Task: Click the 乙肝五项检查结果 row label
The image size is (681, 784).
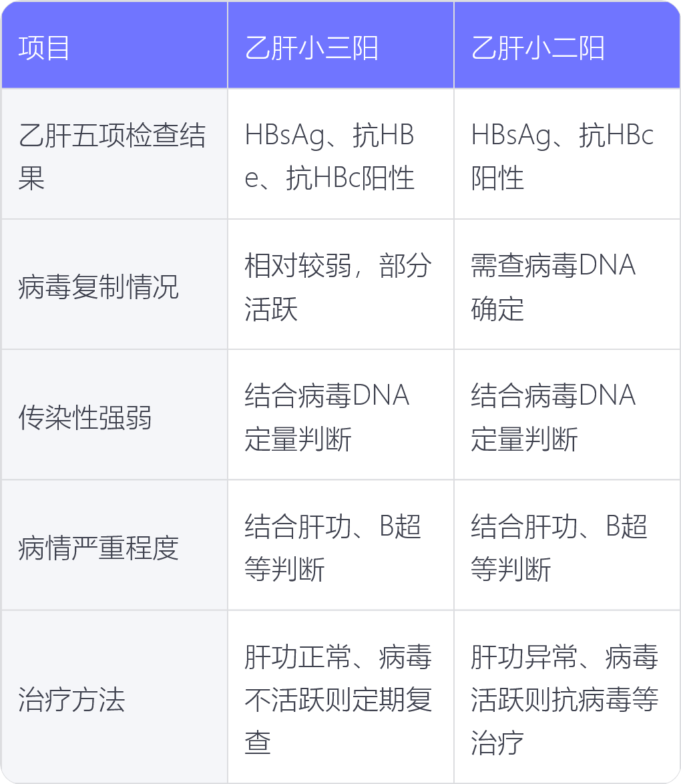Action: (x=114, y=154)
